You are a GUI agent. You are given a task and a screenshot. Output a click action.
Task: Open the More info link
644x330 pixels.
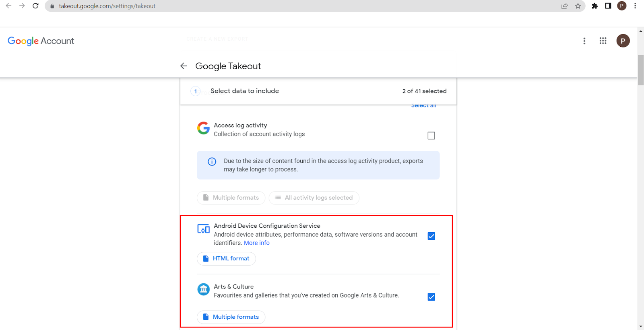257,243
